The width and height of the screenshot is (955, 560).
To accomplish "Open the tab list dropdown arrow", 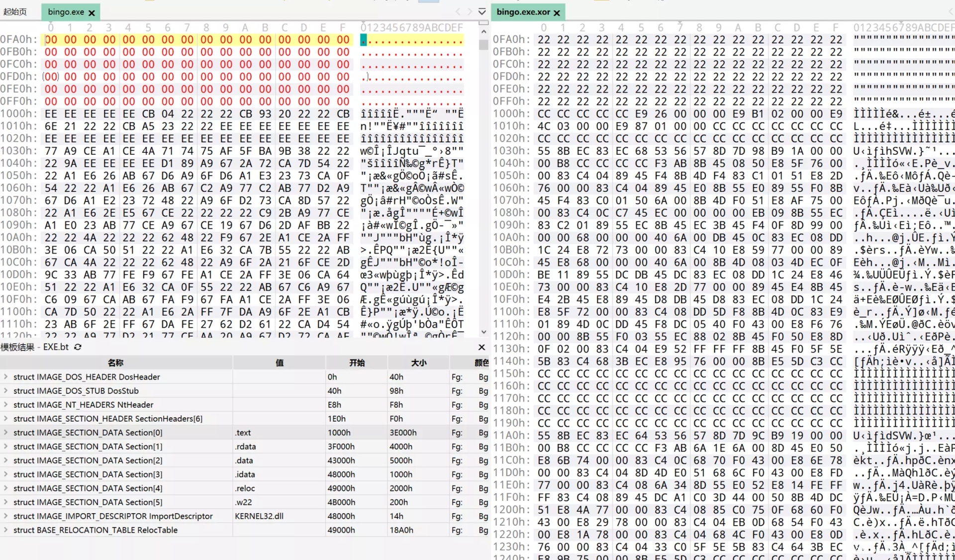I will pyautogui.click(x=481, y=11).
